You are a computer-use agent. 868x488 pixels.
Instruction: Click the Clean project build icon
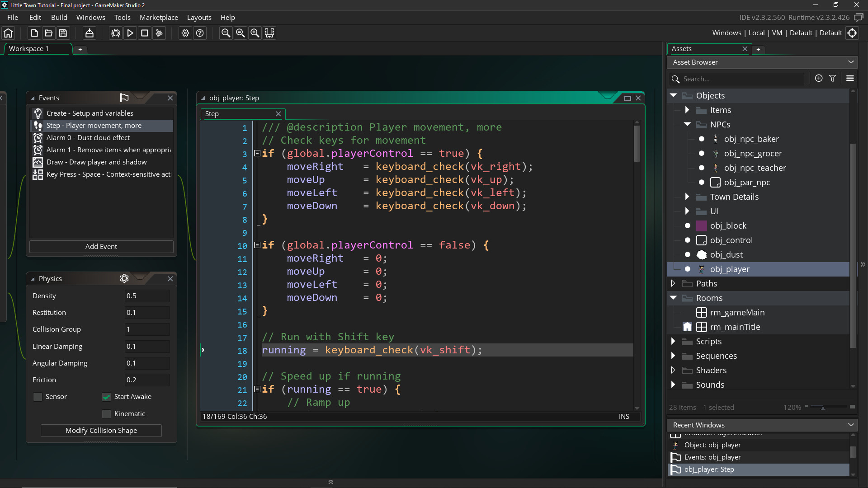tap(159, 33)
